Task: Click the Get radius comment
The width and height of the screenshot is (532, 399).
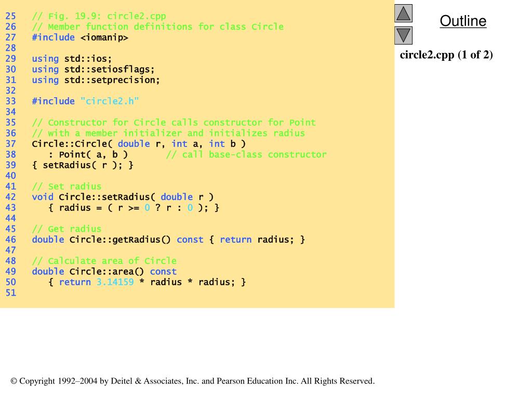Action: coord(66,229)
